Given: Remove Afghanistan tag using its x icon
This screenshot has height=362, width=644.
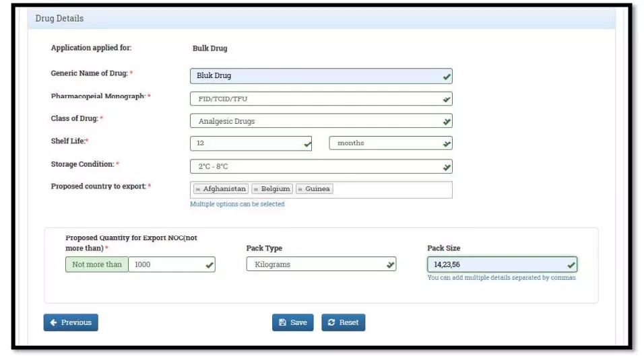Looking at the screenshot, I should click(x=197, y=189).
